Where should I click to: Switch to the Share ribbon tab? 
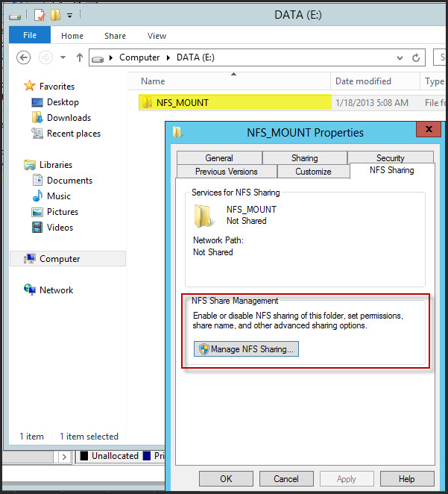(115, 36)
